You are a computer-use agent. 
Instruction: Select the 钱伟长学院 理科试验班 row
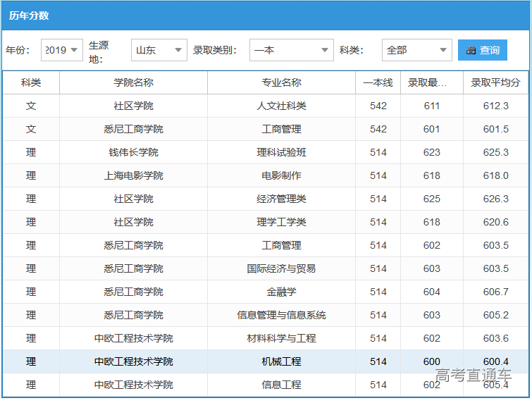point(281,152)
